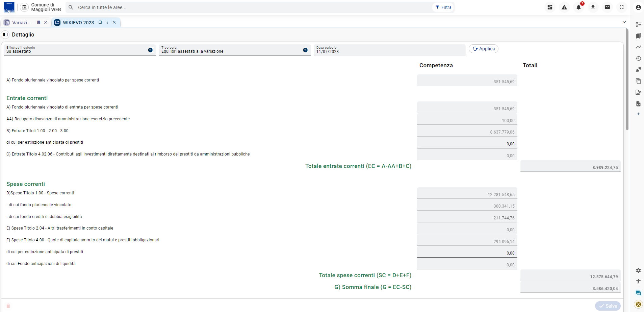Open WIKIEVO 2023 tab options menu

[x=107, y=22]
